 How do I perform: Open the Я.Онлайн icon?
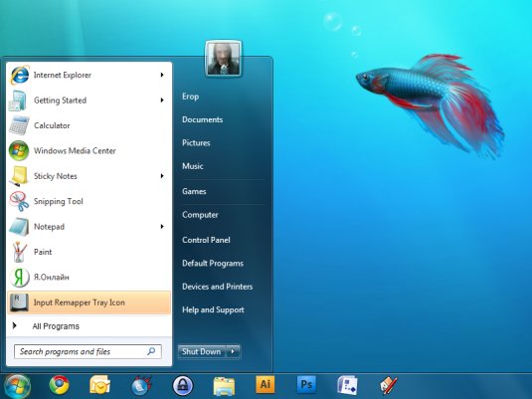(19, 277)
